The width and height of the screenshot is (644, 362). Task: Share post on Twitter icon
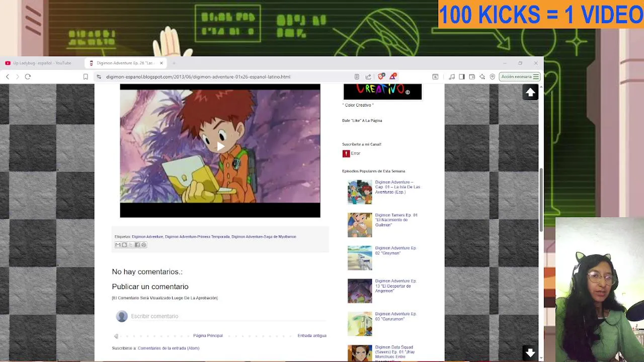(131, 245)
